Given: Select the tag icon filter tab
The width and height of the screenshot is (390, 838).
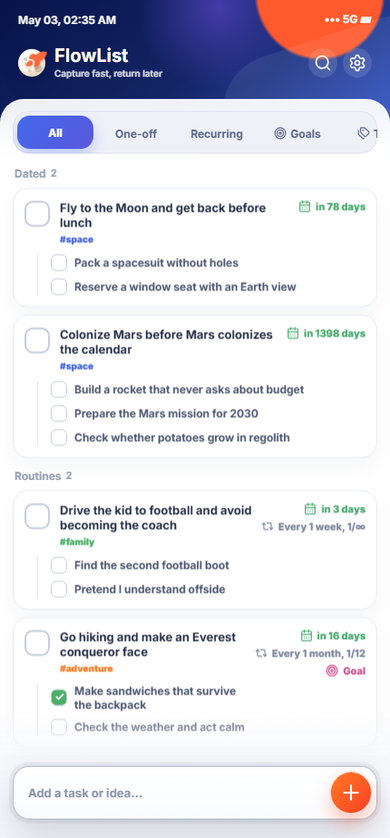Looking at the screenshot, I should [367, 134].
